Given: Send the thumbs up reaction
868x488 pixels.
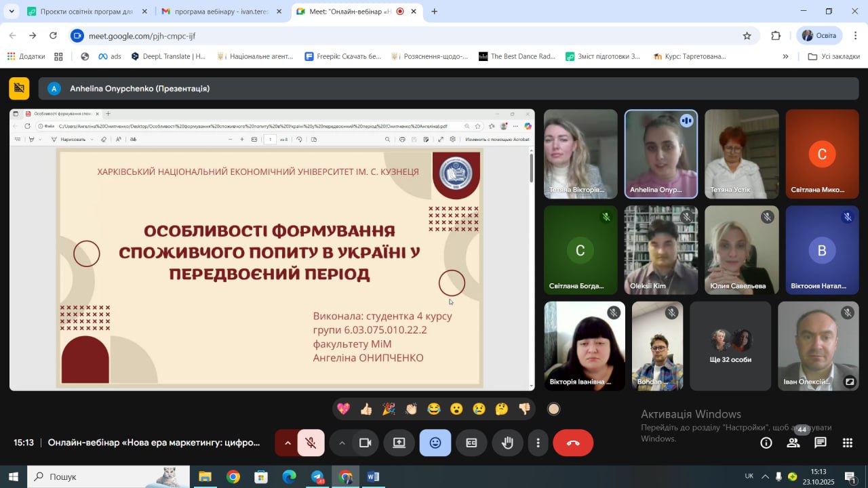Looking at the screenshot, I should [366, 409].
